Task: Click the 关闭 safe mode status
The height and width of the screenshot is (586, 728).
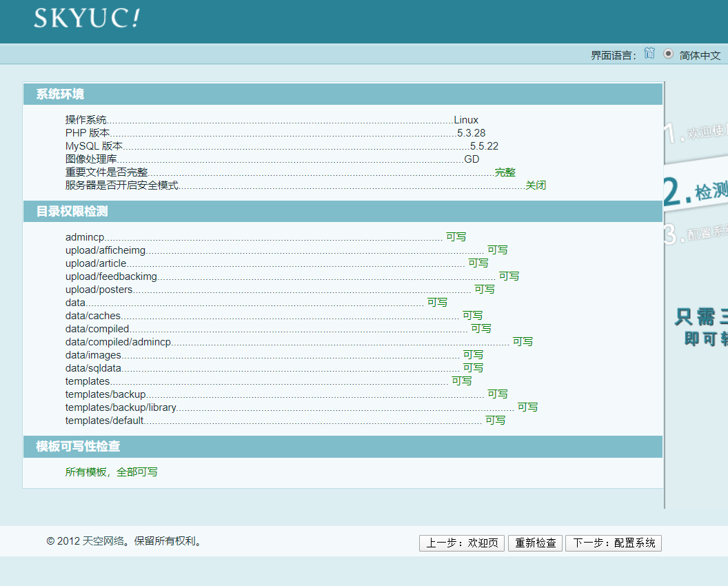Action: point(536,185)
